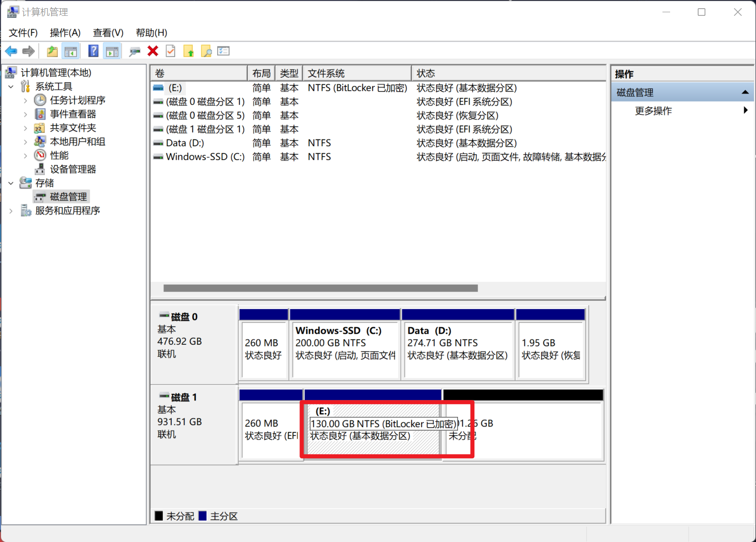The width and height of the screenshot is (756, 542).
Task: Select the (E:) BitLocker partition block
Action: [373, 431]
